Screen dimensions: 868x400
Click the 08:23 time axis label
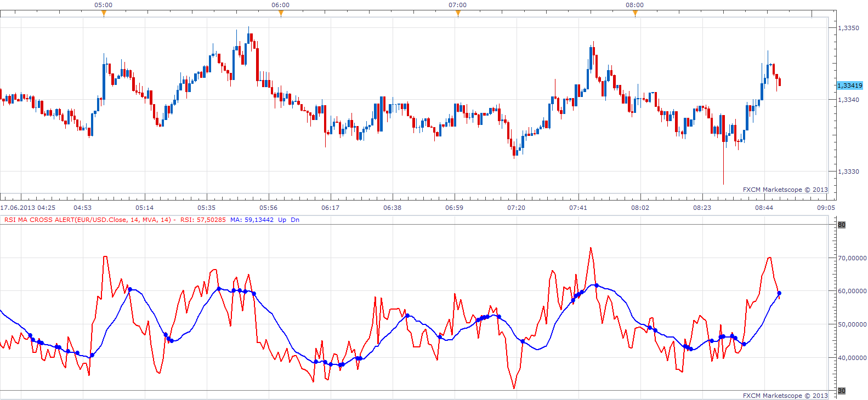tap(702, 208)
